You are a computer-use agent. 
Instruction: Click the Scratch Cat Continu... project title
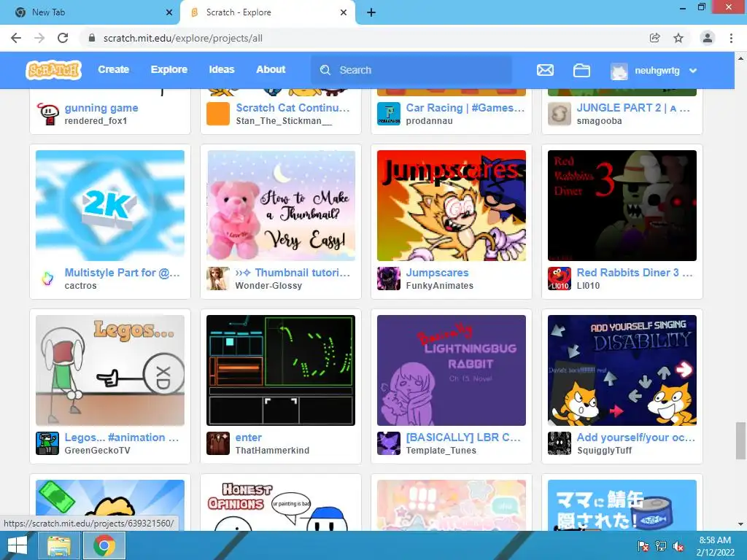pyautogui.click(x=293, y=108)
